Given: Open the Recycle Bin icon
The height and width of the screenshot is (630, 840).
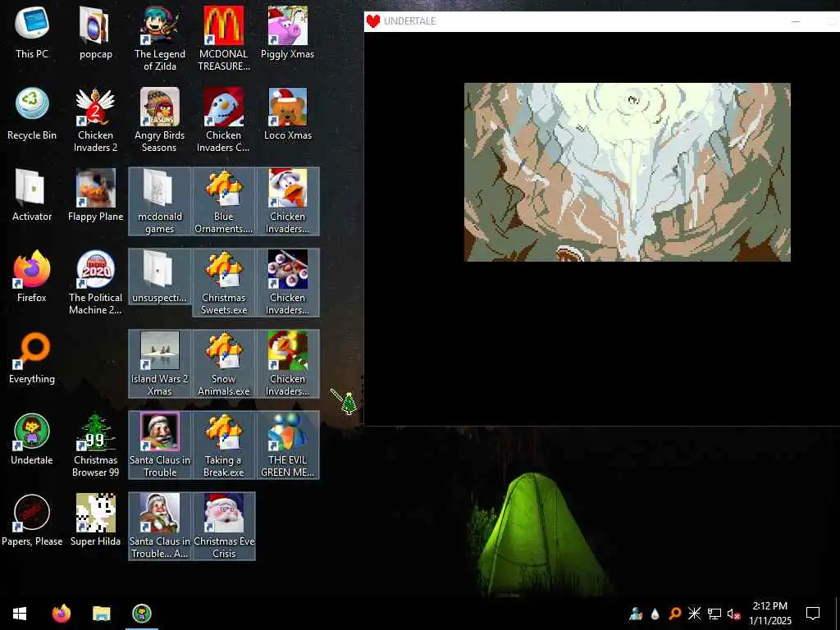Looking at the screenshot, I should [x=32, y=113].
